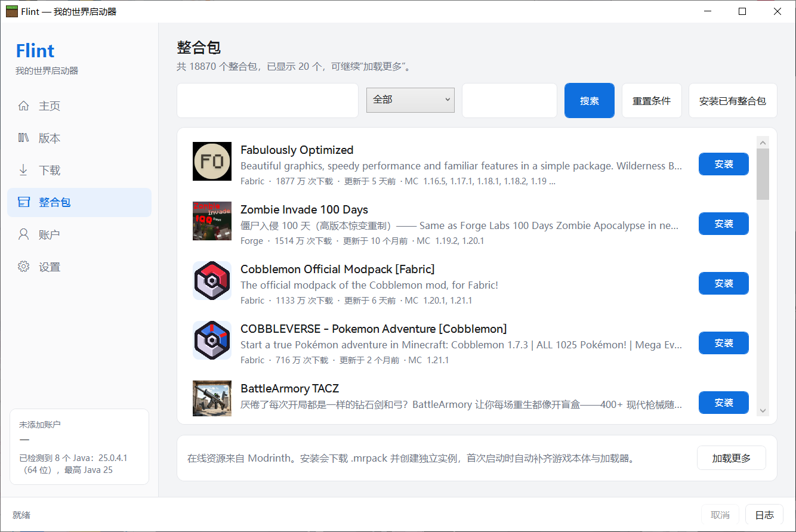The height and width of the screenshot is (532, 796).
Task: Open COBBLEVERSE Pokemon Adventure logo thumbnail
Action: point(212,340)
